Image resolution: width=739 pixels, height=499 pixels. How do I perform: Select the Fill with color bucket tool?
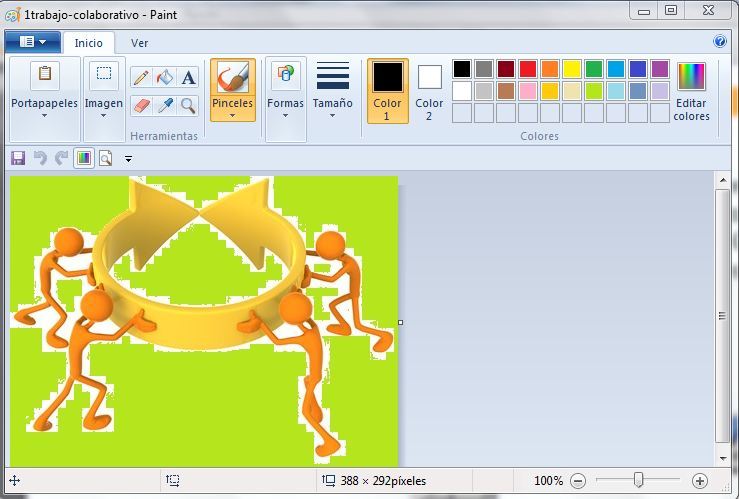(x=165, y=78)
